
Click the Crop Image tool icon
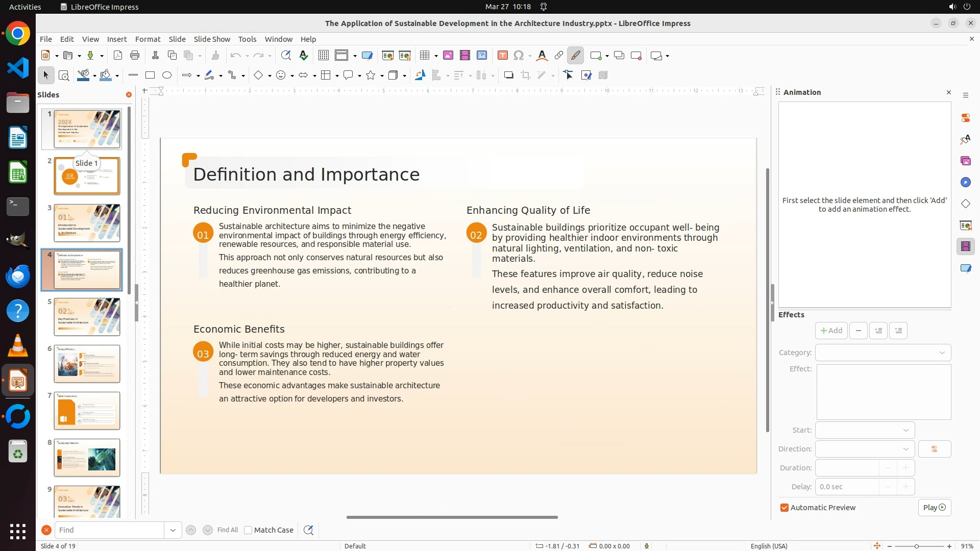(526, 76)
